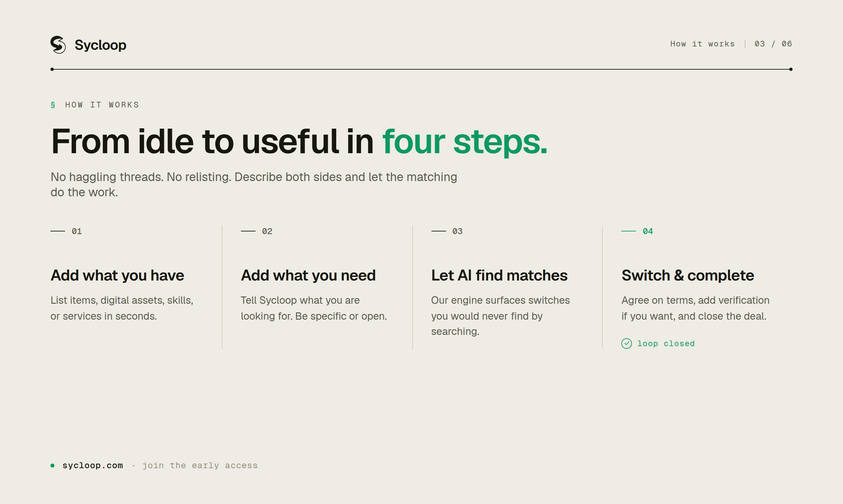Click the Sycloop S logo icon

pyautogui.click(x=58, y=44)
